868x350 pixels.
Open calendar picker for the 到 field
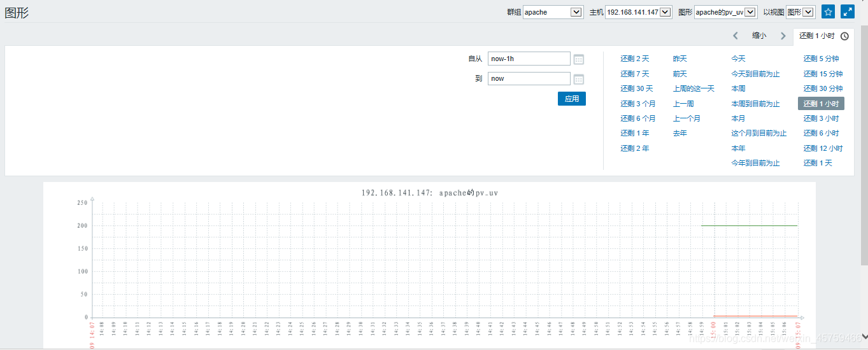(x=579, y=79)
